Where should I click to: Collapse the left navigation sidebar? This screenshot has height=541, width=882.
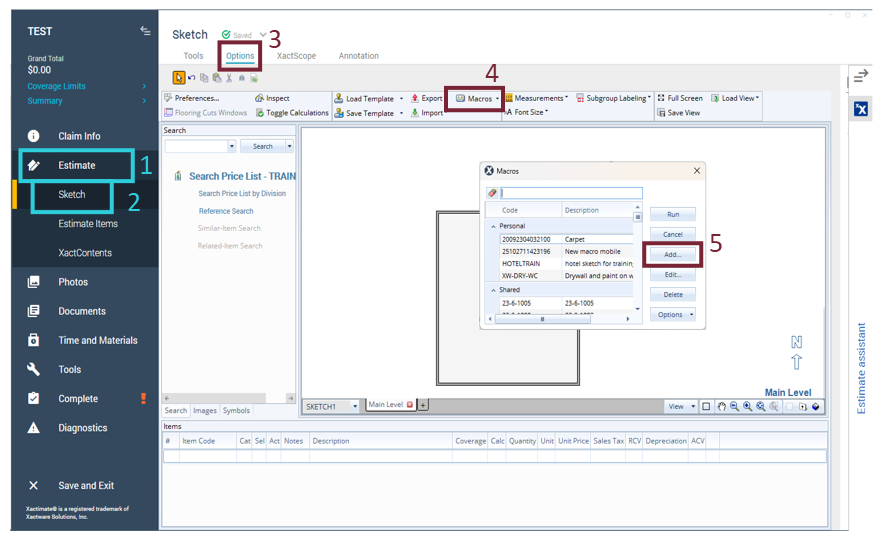pos(145,31)
